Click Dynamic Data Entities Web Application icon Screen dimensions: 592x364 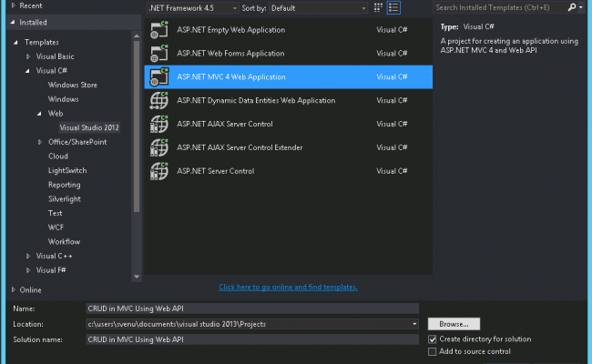(159, 100)
